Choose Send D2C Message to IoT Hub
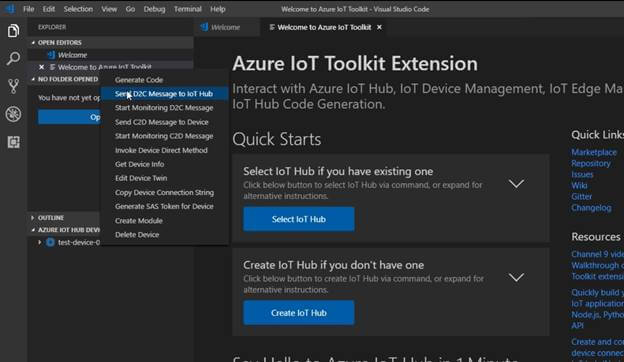 164,93
